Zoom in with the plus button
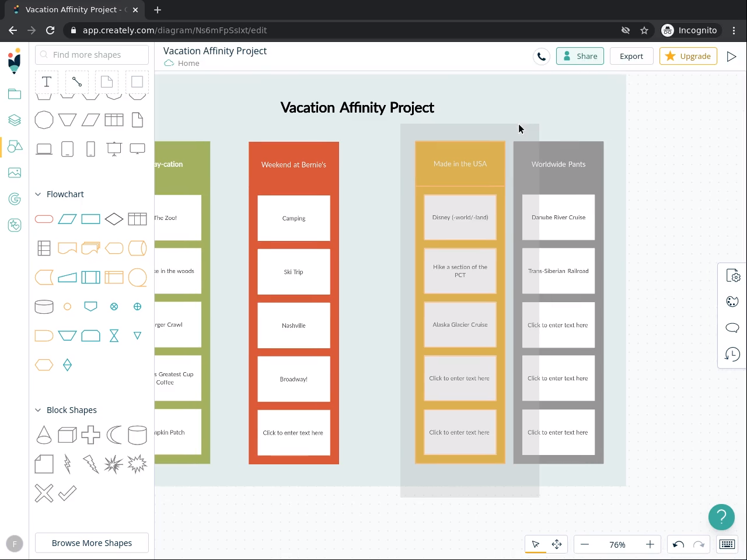This screenshot has height=560, width=747. (650, 544)
